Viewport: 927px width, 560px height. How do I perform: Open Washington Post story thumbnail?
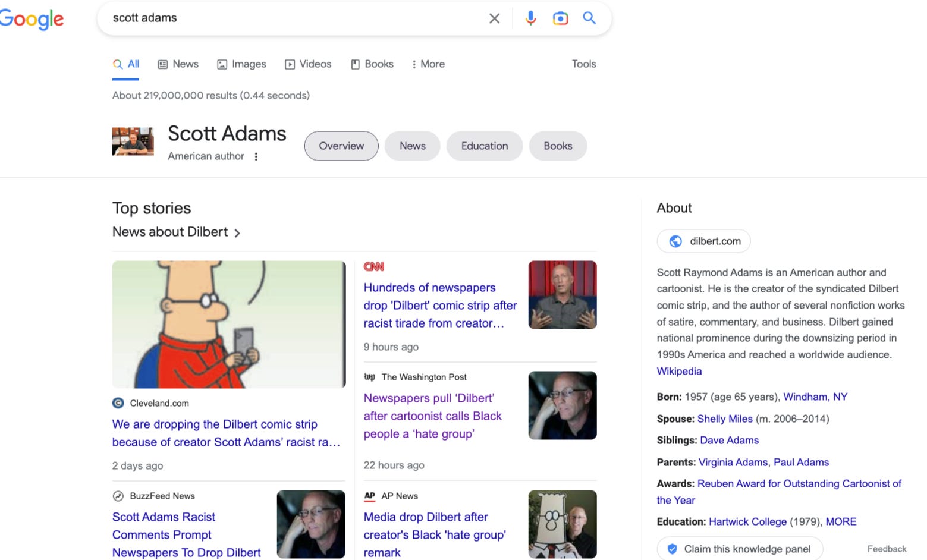click(563, 405)
